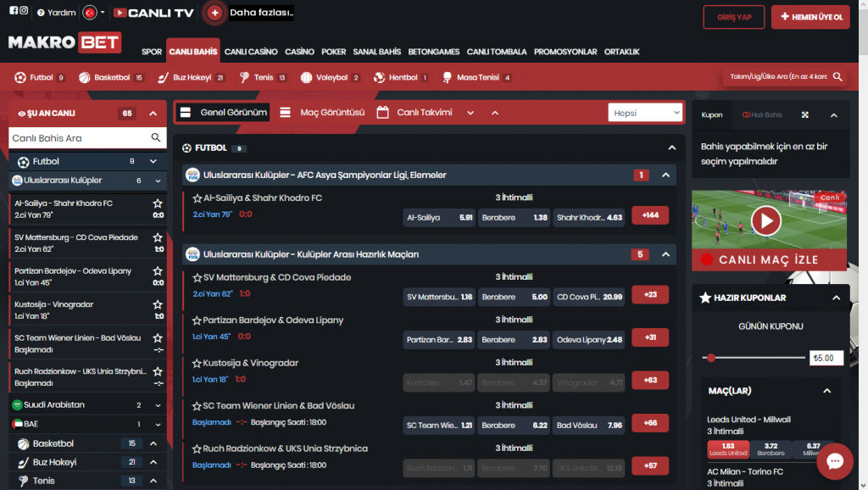
Task: Click the HEMEN ÜYE OL button
Action: 810,17
